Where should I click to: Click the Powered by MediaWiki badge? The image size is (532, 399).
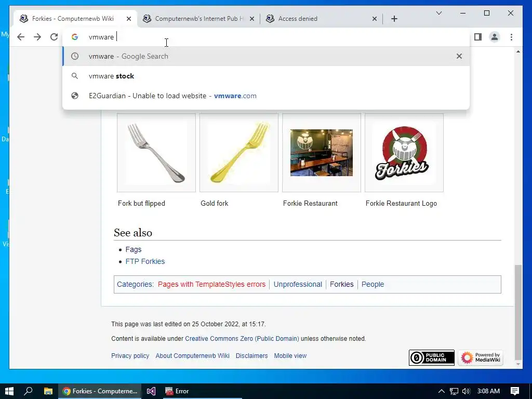pos(481,357)
